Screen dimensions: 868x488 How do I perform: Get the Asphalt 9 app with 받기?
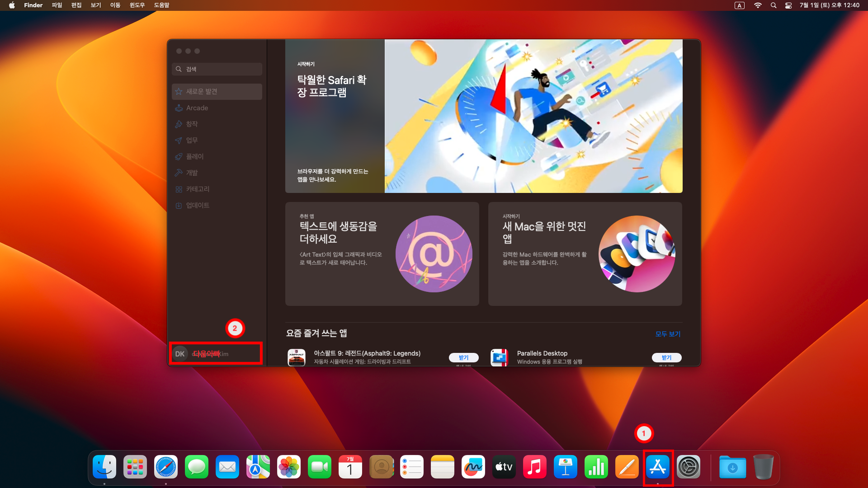[464, 357]
